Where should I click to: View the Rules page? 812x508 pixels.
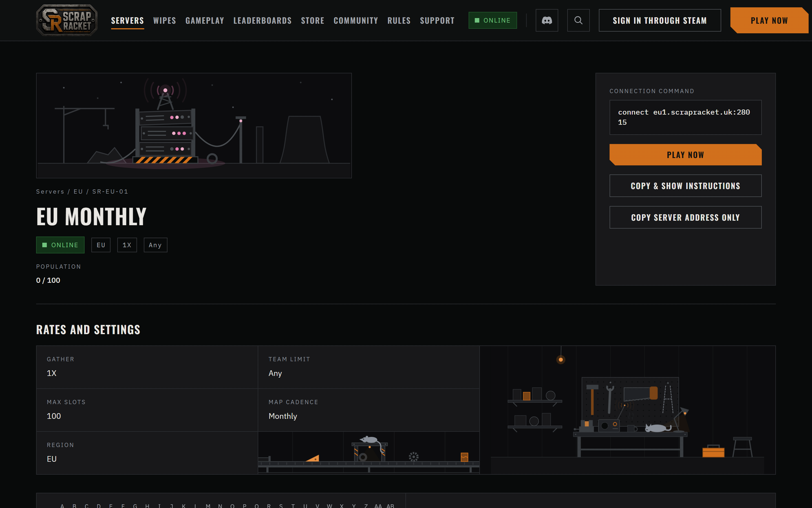(399, 21)
